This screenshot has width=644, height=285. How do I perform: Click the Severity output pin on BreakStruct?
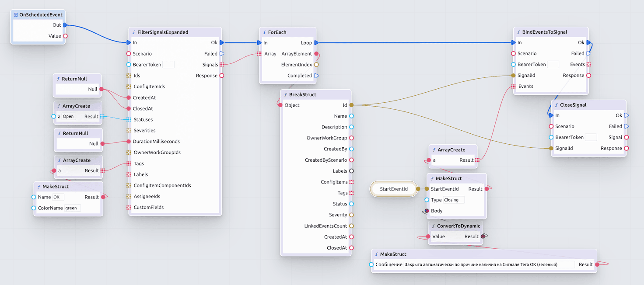click(x=351, y=215)
